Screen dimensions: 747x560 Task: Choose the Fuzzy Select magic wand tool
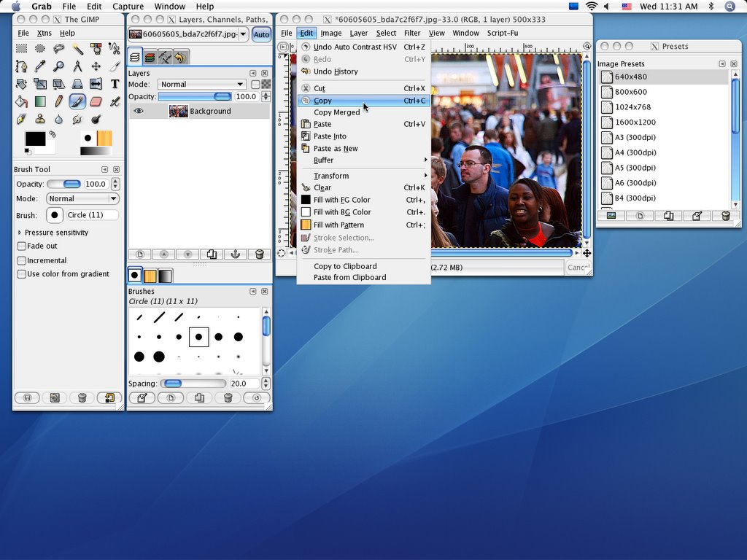coord(77,49)
